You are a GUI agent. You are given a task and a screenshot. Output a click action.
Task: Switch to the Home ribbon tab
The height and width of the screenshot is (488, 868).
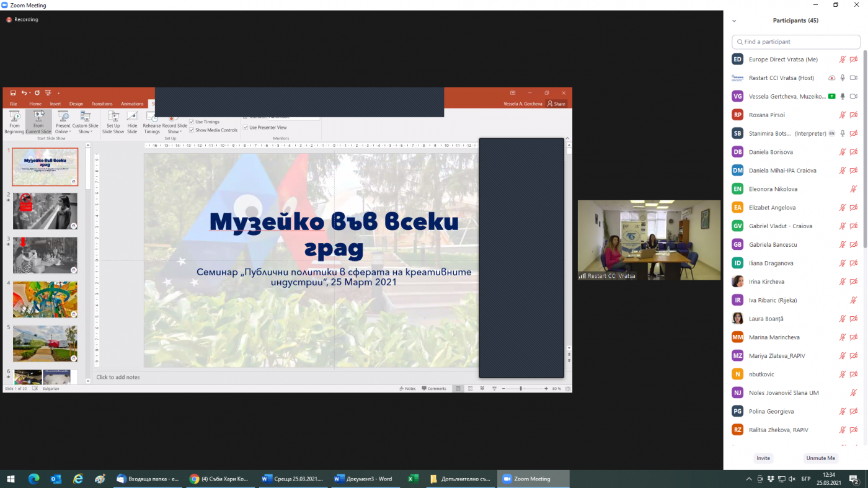pos(35,104)
